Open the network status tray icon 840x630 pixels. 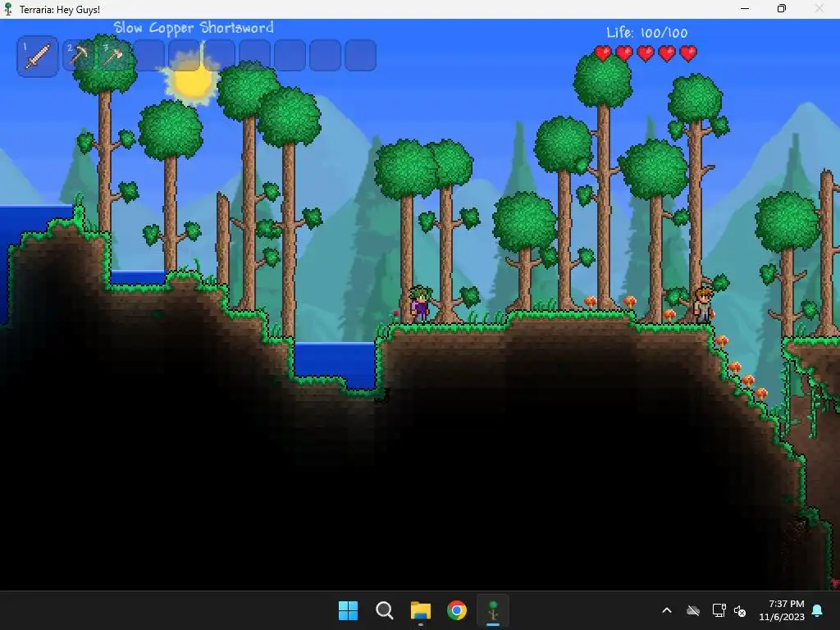click(x=719, y=610)
